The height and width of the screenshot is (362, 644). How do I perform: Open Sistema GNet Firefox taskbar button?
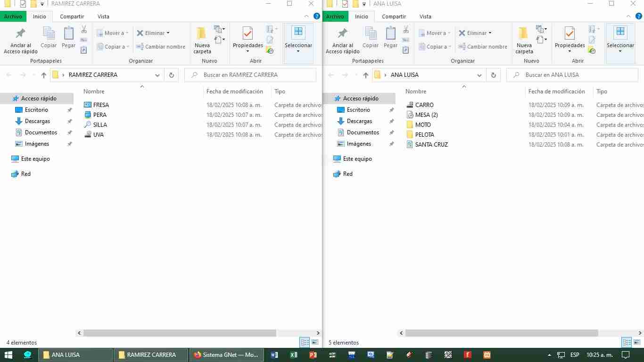[x=226, y=355]
